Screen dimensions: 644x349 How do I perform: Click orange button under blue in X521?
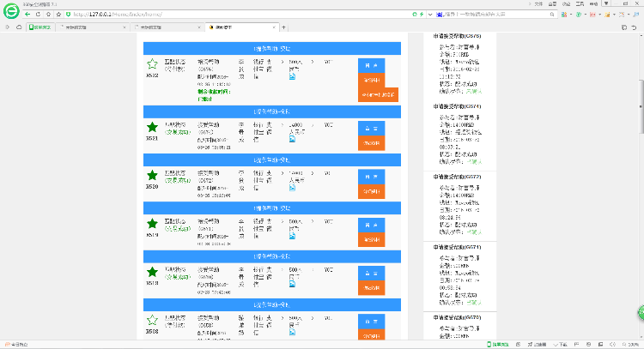click(x=371, y=143)
